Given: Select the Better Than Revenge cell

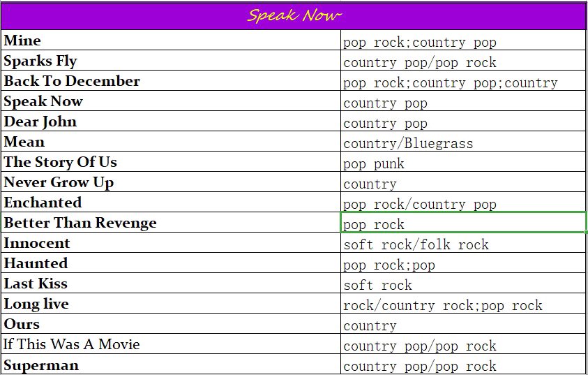Looking at the screenshot, I should point(171,222).
